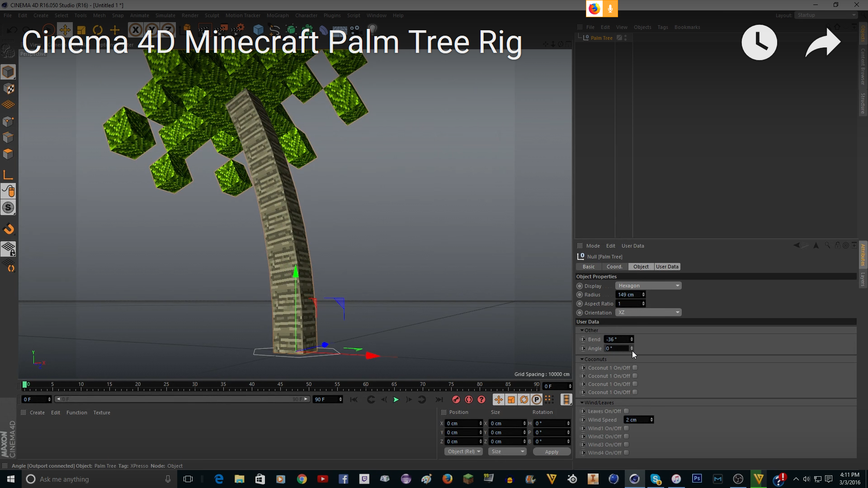The image size is (868, 488).
Task: Select the Texture mode icon
Action: point(8,89)
